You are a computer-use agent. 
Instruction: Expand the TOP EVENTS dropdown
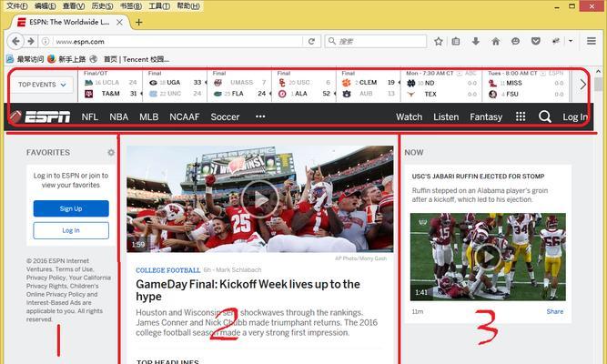tap(42, 85)
